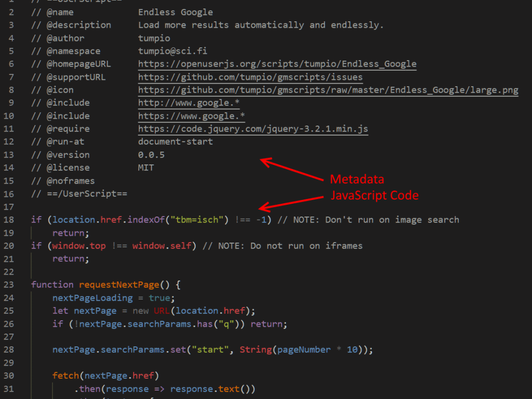Open the homepageURL openuserjs.org link

276,64
